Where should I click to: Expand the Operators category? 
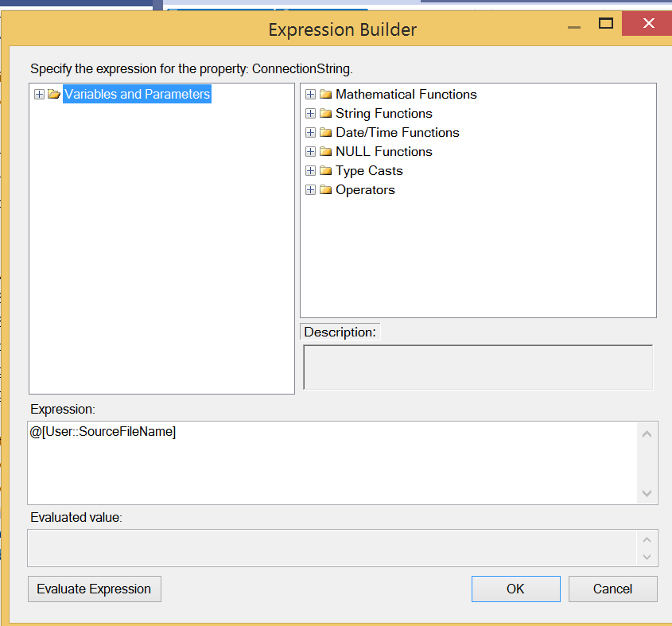pos(310,189)
